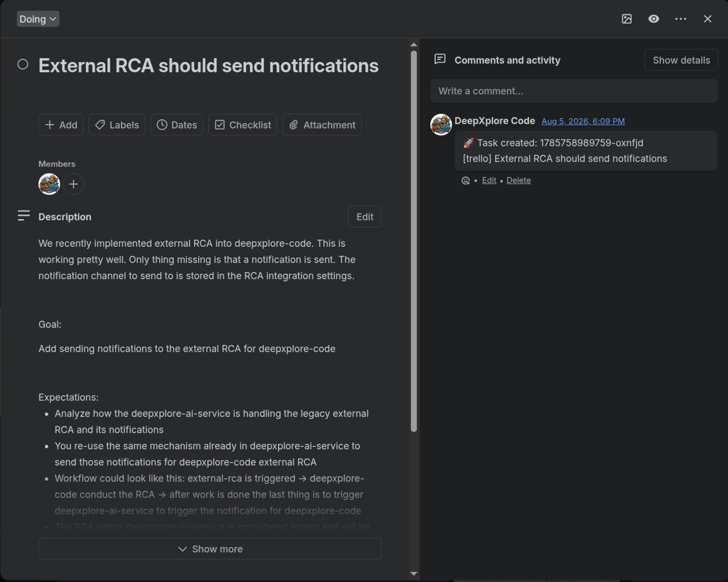728x582 pixels.
Task: Click the scrollbar down arrow
Action: tap(414, 574)
